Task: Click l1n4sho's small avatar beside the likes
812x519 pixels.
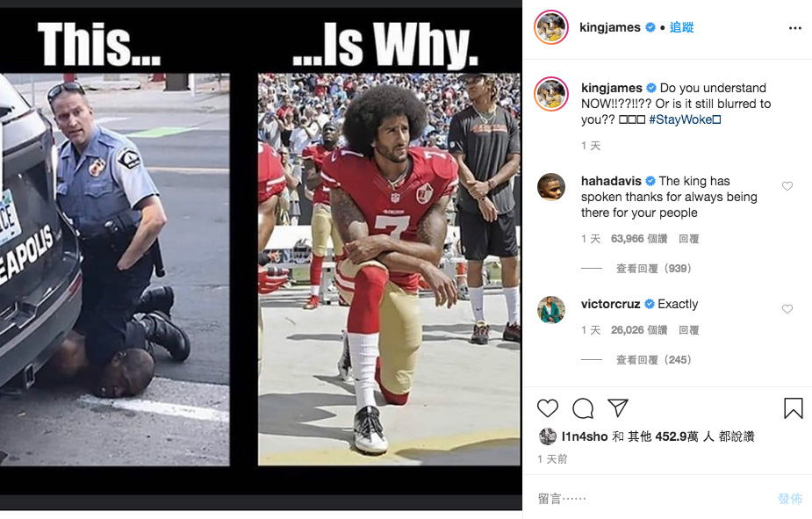Action: tap(548, 436)
